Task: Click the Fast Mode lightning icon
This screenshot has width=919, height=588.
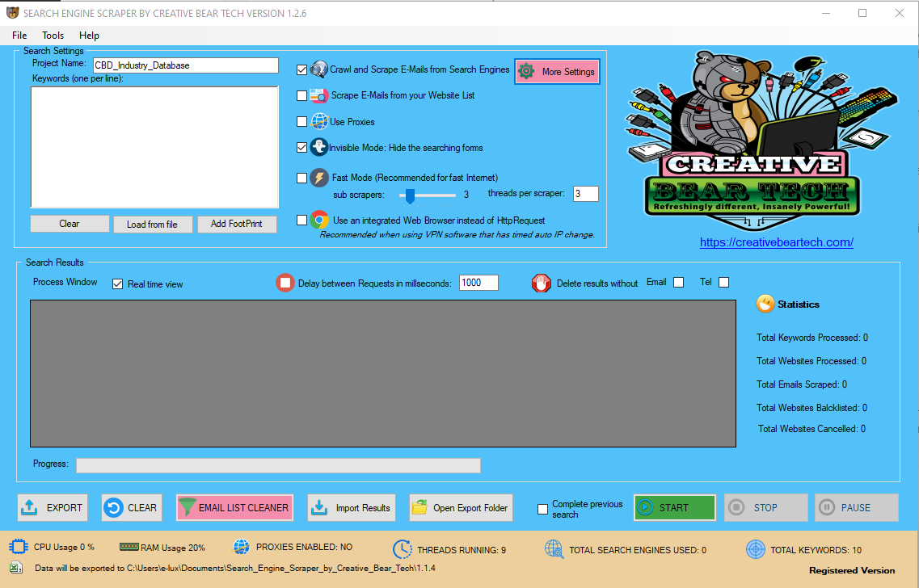Action: click(x=318, y=178)
